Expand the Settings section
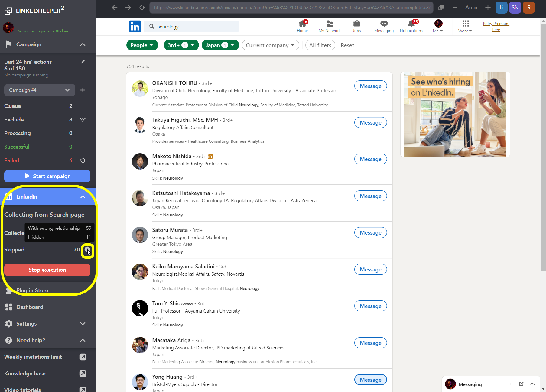The width and height of the screenshot is (546, 392). [83, 324]
